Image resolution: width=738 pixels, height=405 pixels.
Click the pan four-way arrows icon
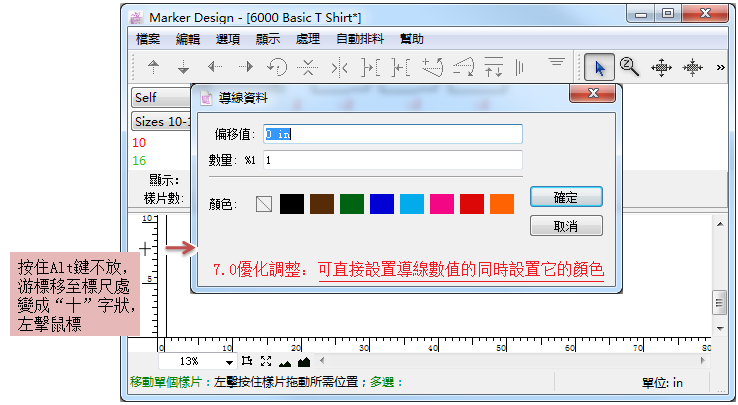(661, 67)
